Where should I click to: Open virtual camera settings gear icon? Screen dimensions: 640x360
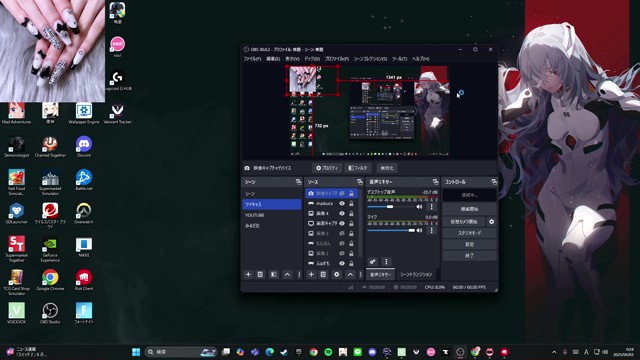click(x=491, y=222)
